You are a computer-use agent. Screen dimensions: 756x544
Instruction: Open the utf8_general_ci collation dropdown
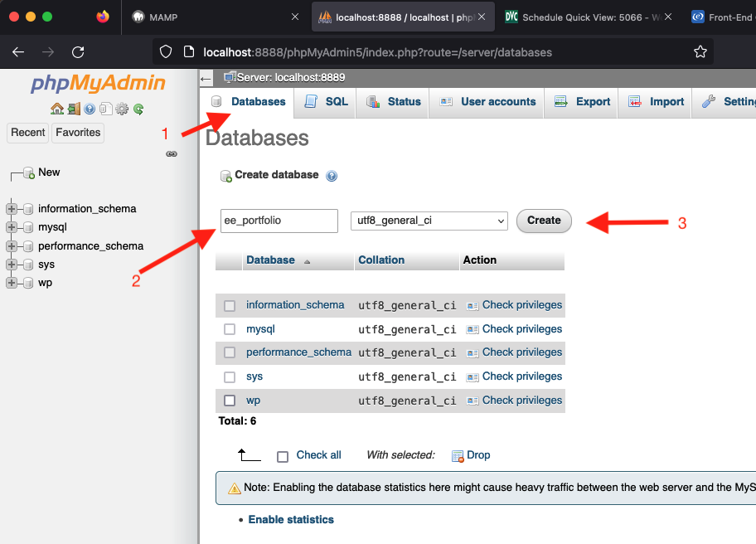(x=429, y=221)
